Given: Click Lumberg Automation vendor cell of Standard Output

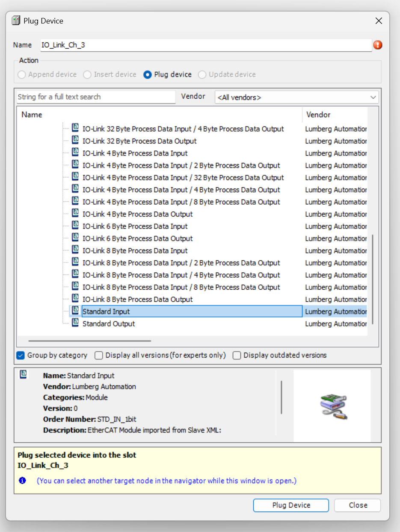Looking at the screenshot, I should (335, 324).
